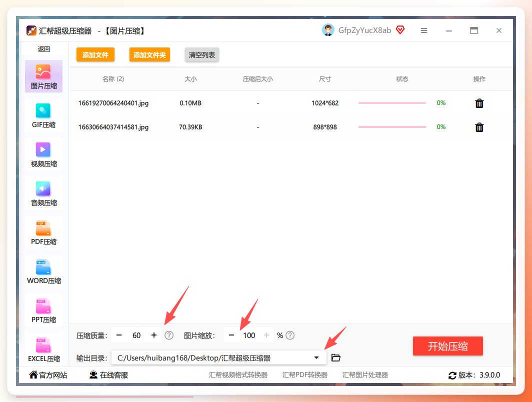
Task: Click the red VIP diamond icon
Action: [400, 30]
